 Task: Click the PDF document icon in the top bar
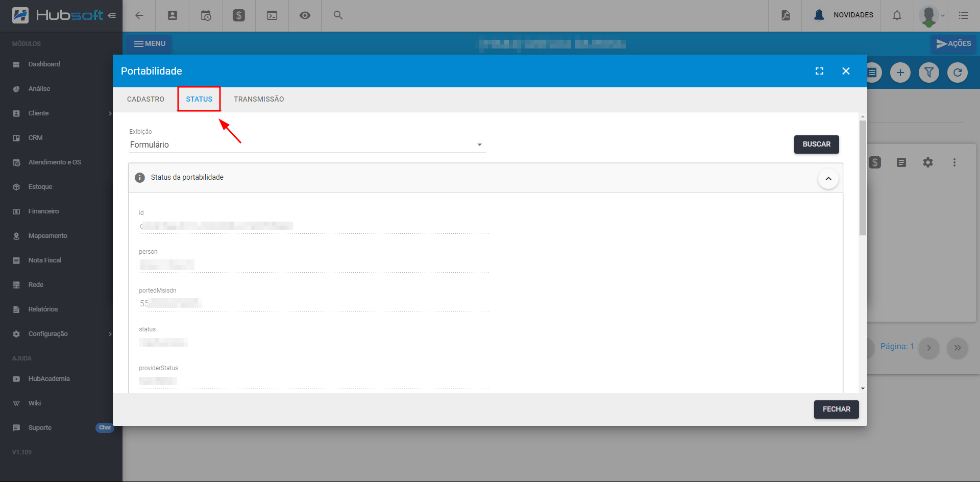pos(786,15)
